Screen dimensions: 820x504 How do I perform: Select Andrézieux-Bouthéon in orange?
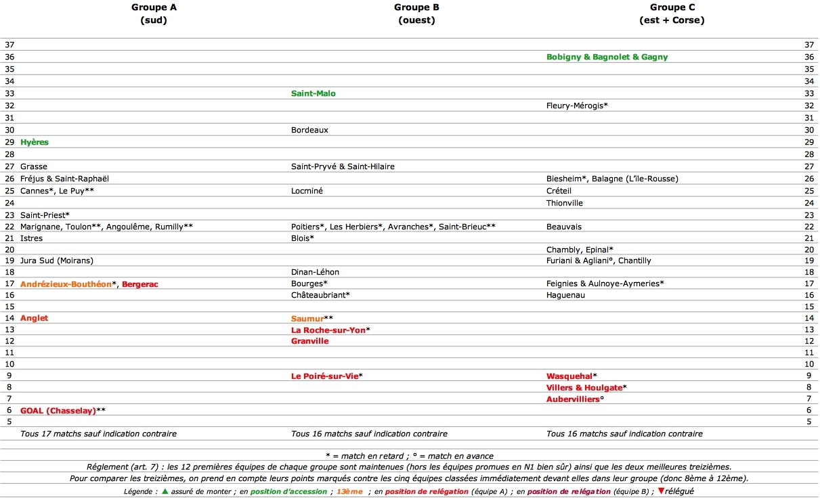66,284
